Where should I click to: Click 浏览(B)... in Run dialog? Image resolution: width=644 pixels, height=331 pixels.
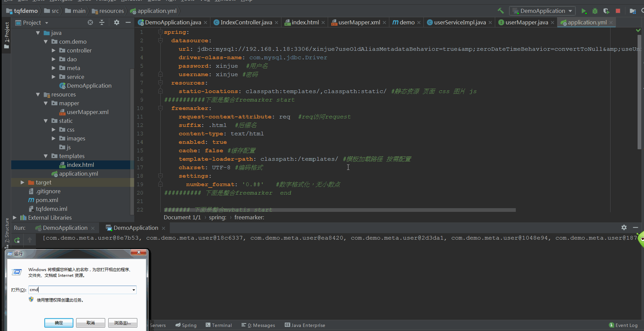pyautogui.click(x=122, y=323)
